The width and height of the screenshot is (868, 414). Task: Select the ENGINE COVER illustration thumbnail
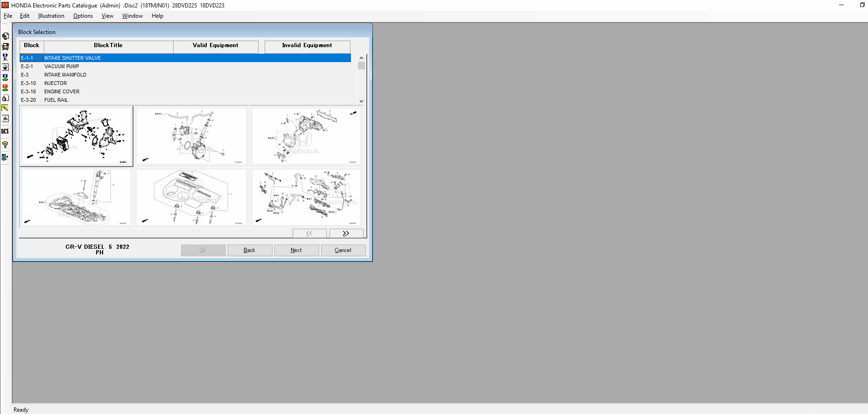point(191,197)
